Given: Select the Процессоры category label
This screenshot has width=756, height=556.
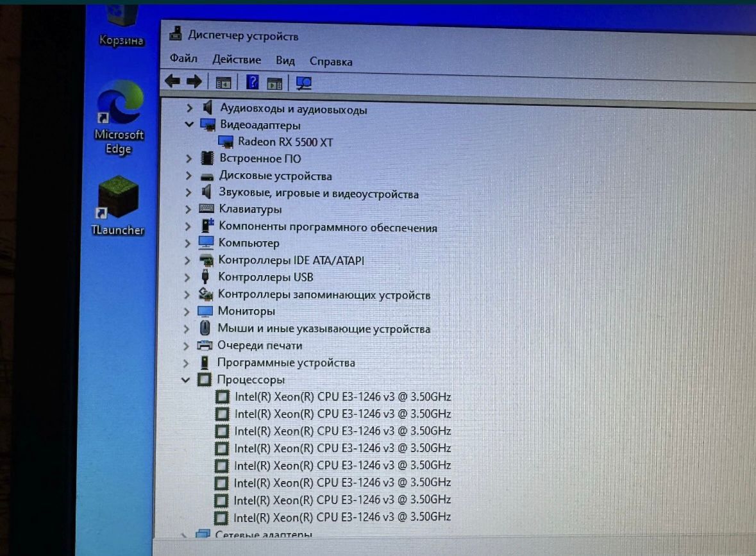Looking at the screenshot, I should coord(251,380).
